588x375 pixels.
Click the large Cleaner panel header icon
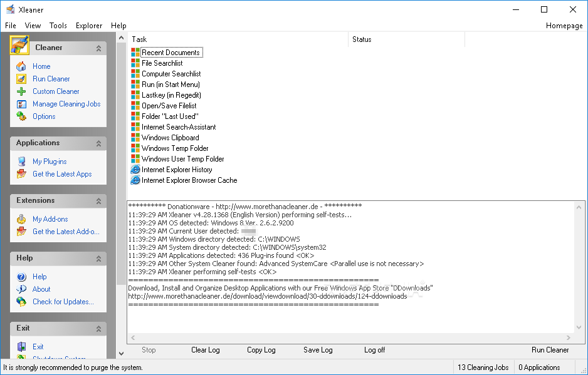click(x=19, y=45)
